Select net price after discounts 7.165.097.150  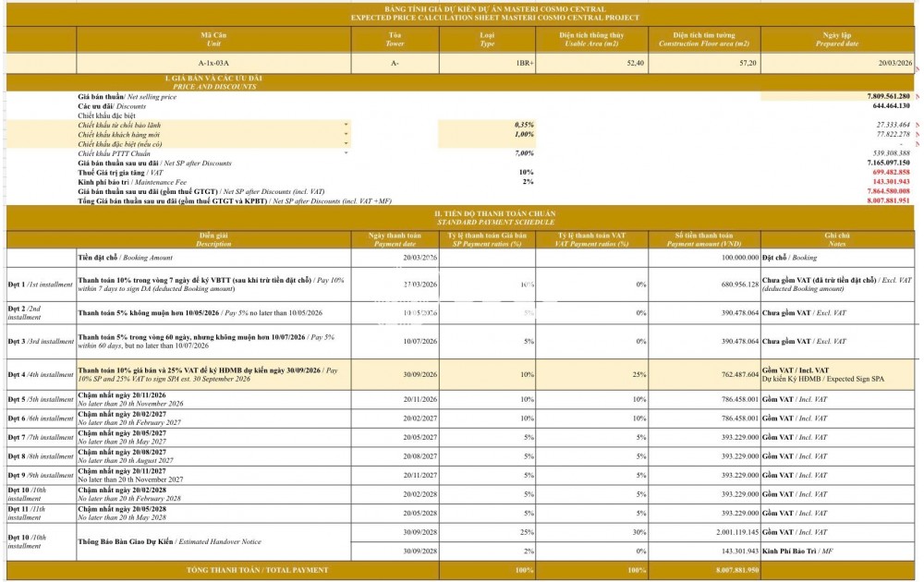888,163
